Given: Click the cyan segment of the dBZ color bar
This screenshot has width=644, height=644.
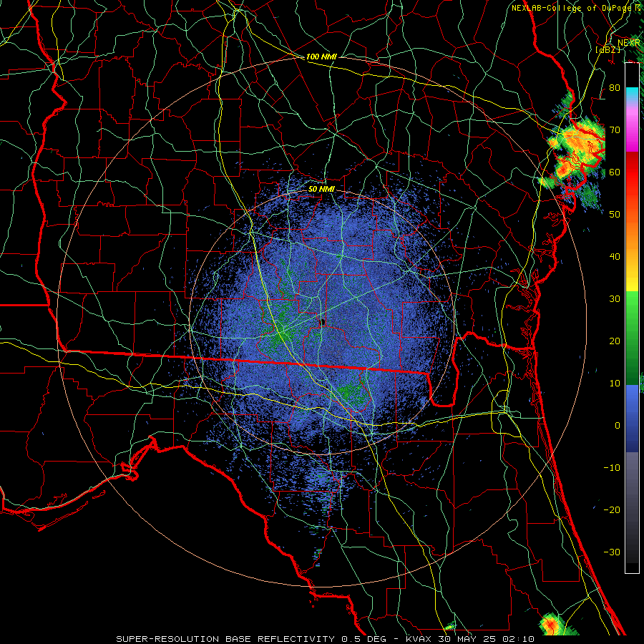Looking at the screenshot, I should 632,94.
